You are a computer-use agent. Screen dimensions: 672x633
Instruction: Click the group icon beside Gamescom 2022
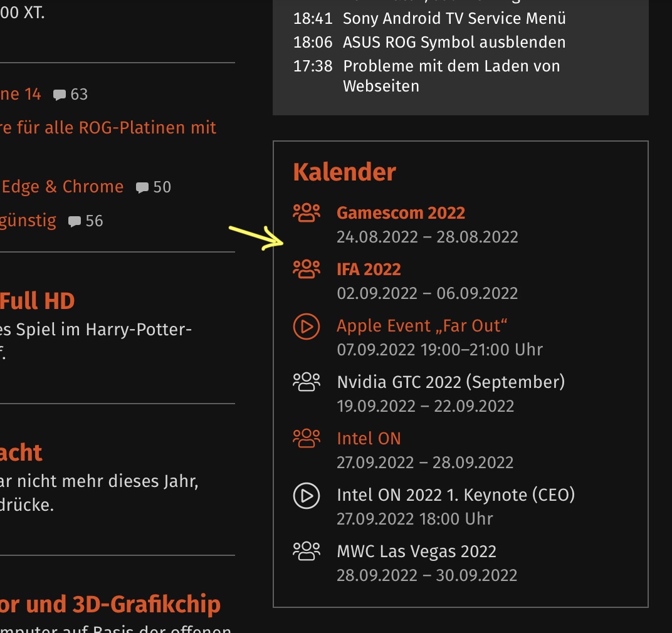tap(307, 212)
